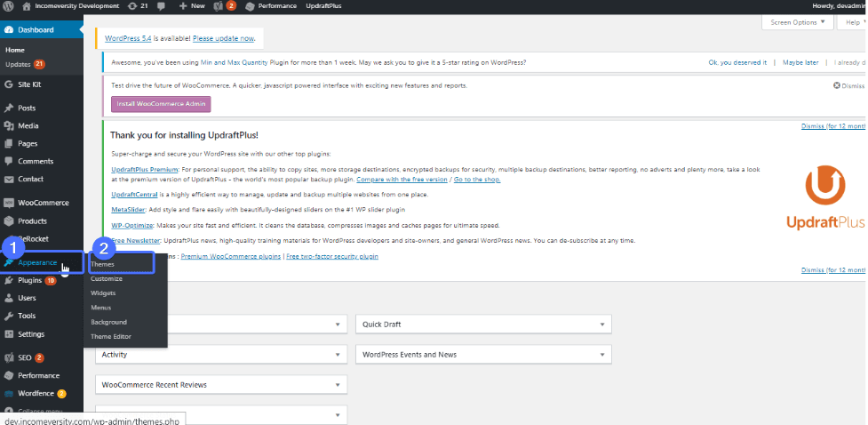
Task: Toggle WordPress Events and News widget arrow
Action: (x=602, y=355)
